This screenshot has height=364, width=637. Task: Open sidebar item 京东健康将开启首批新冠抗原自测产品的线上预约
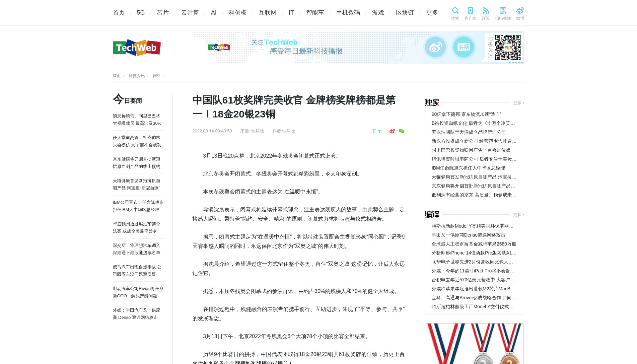click(x=137, y=163)
